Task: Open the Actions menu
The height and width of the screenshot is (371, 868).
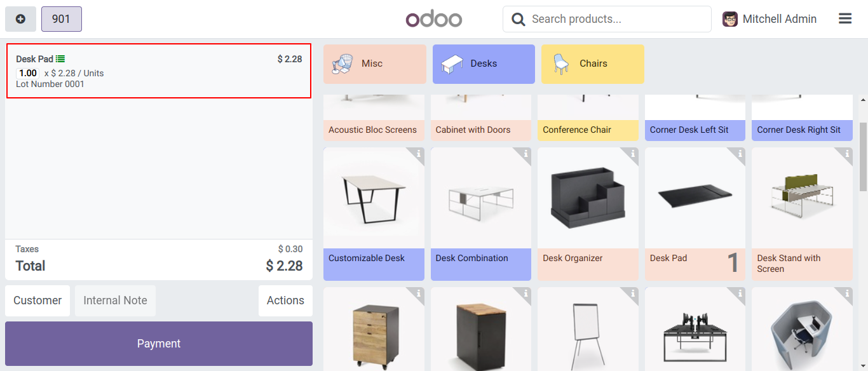Action: click(285, 300)
